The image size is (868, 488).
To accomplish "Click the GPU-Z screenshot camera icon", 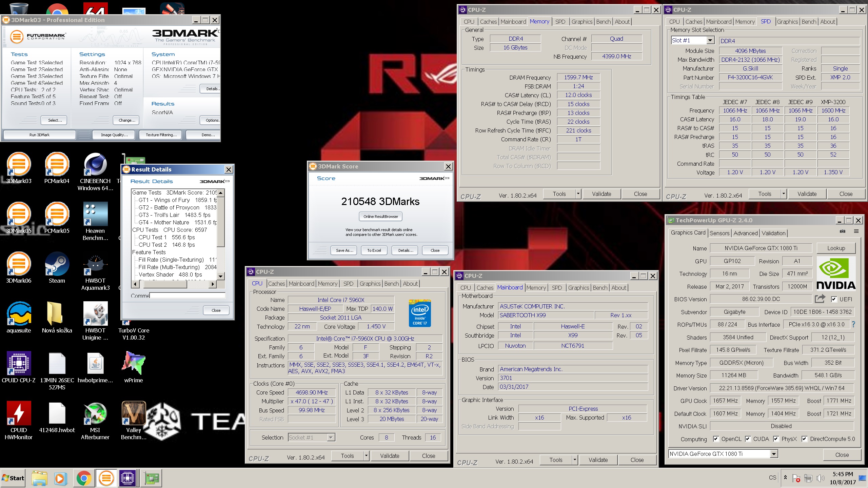I will coord(842,231).
